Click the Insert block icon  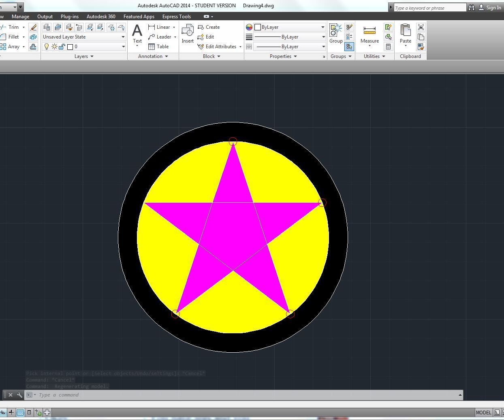(188, 34)
